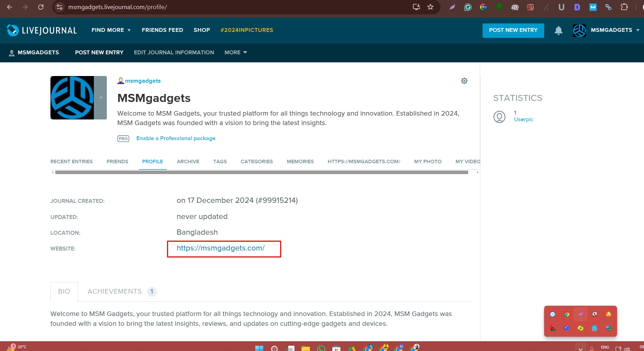The height and width of the screenshot is (351, 644).
Task: Open the https://msmgadgets.com/ website link
Action: click(221, 248)
